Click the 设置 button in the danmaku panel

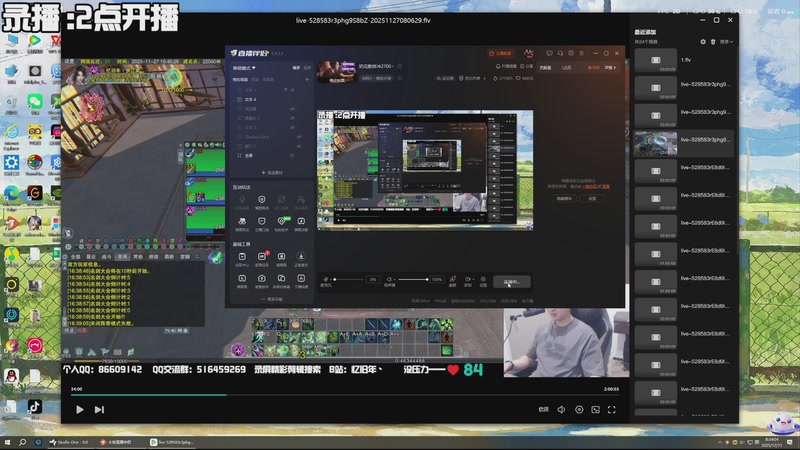coord(592,198)
